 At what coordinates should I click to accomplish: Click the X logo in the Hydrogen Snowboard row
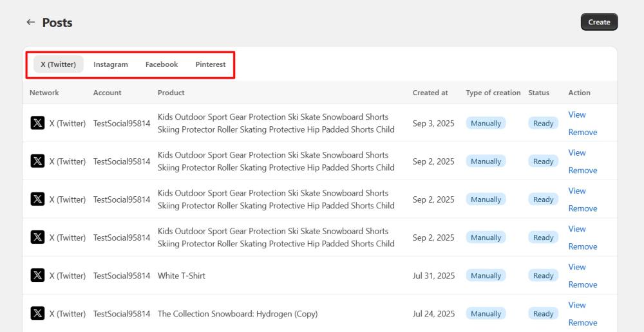[x=38, y=313]
